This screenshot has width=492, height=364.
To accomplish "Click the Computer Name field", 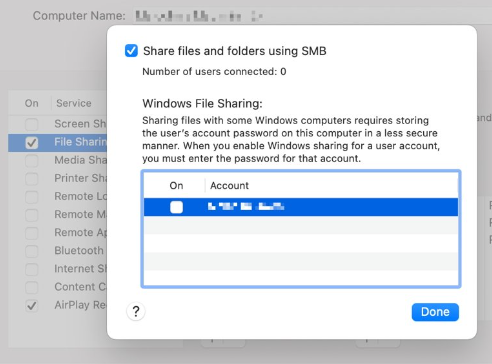I will click(x=313, y=16).
